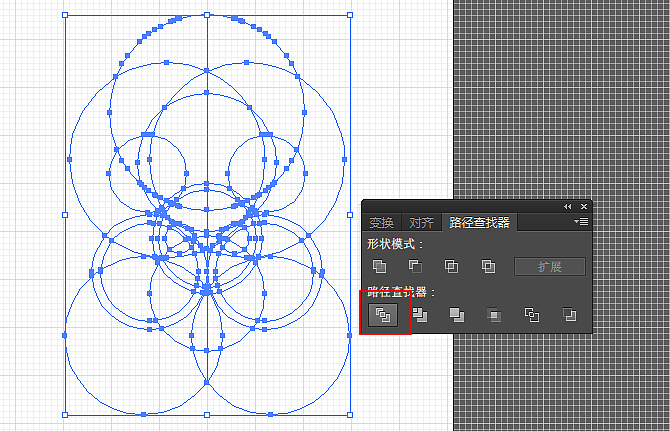This screenshot has height=431, width=670.
Task: Click the bottom-left bounding box handle
Action: click(65, 415)
